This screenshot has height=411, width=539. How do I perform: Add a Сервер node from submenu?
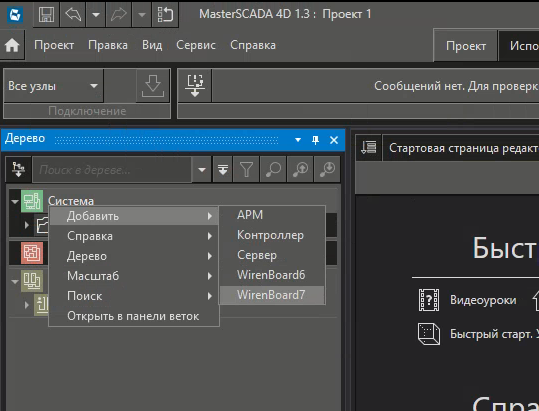tap(272, 255)
